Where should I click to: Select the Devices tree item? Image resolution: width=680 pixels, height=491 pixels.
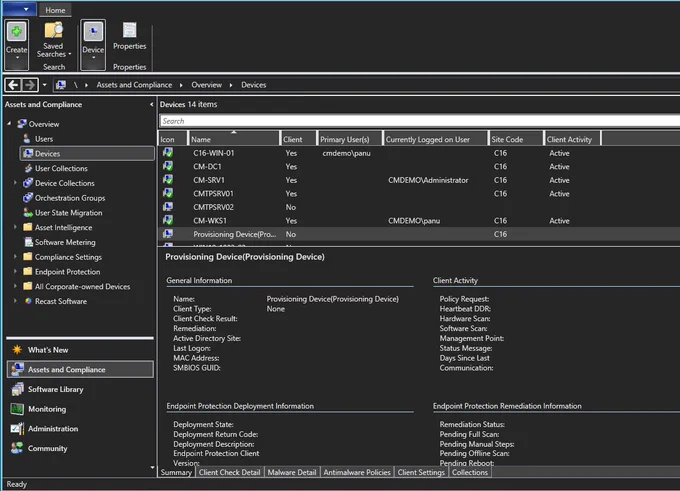[87, 154]
